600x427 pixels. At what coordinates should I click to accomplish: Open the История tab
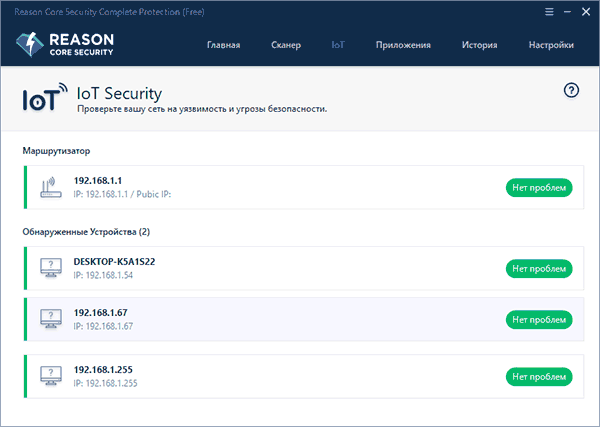click(x=479, y=45)
